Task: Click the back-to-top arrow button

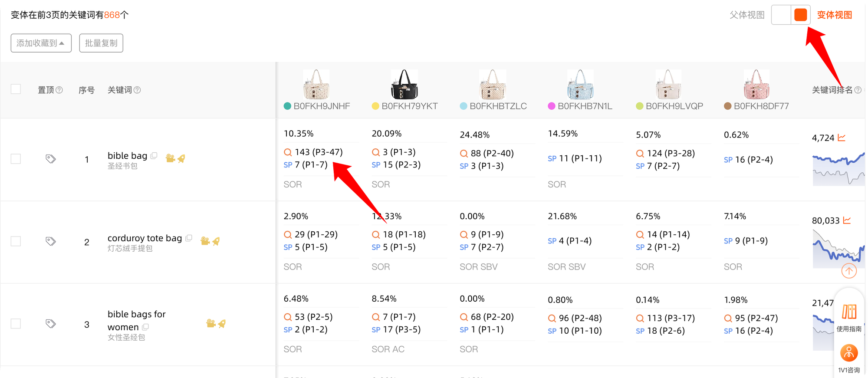Action: (849, 271)
